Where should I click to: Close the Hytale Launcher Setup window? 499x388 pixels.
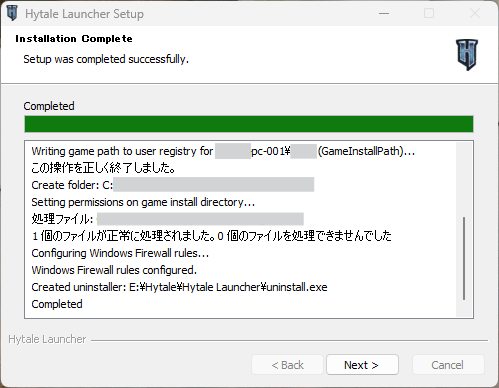click(475, 13)
